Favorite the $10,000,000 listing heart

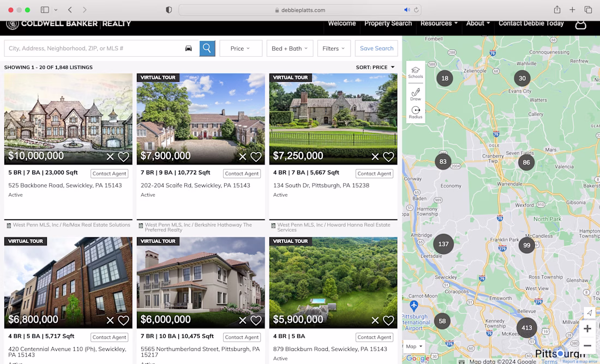[x=123, y=157]
